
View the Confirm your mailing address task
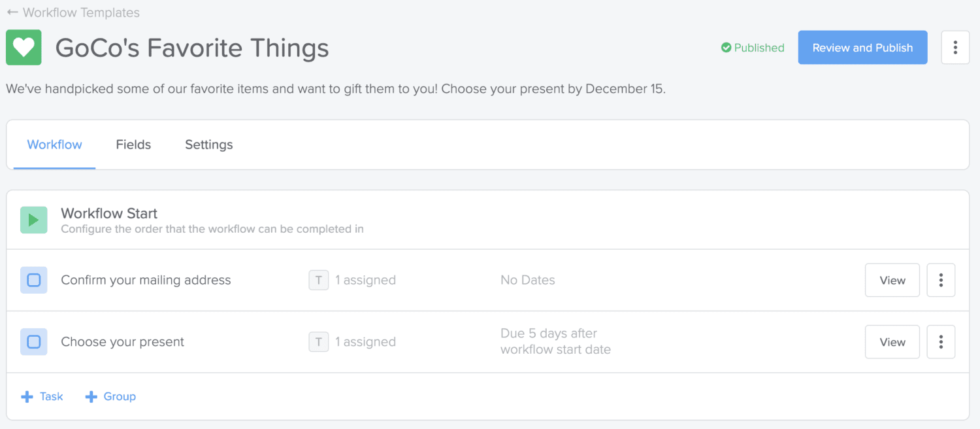pos(892,280)
